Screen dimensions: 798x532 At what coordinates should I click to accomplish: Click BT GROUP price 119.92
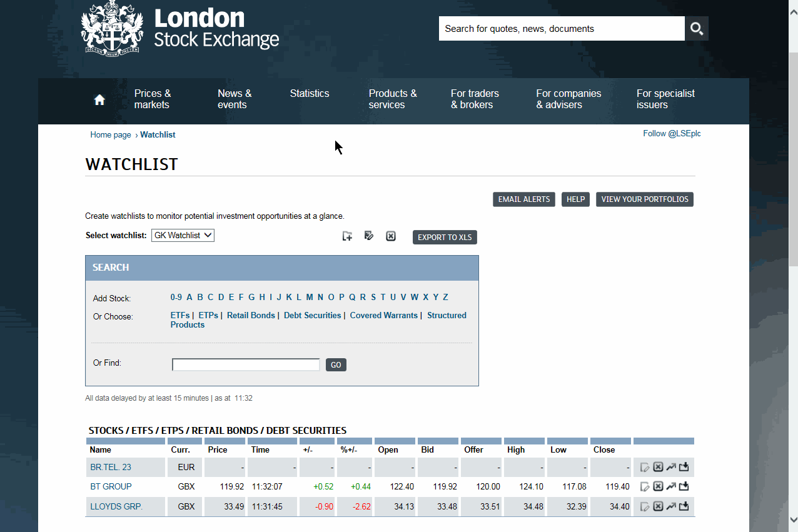(x=233, y=486)
